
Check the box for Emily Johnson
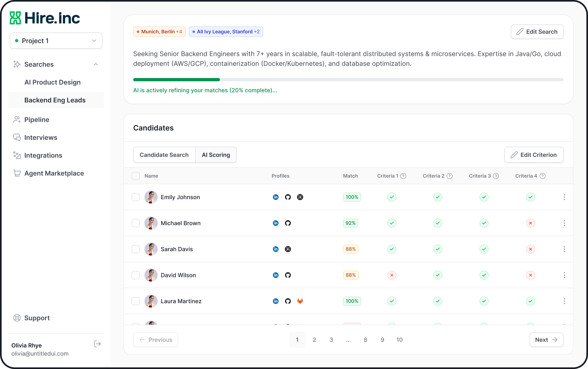coord(136,197)
